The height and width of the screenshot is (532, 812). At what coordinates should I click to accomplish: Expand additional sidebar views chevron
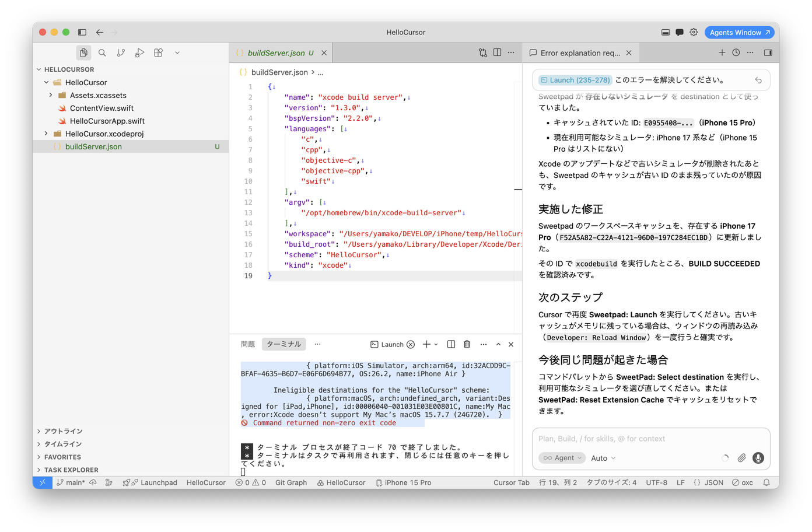click(177, 52)
